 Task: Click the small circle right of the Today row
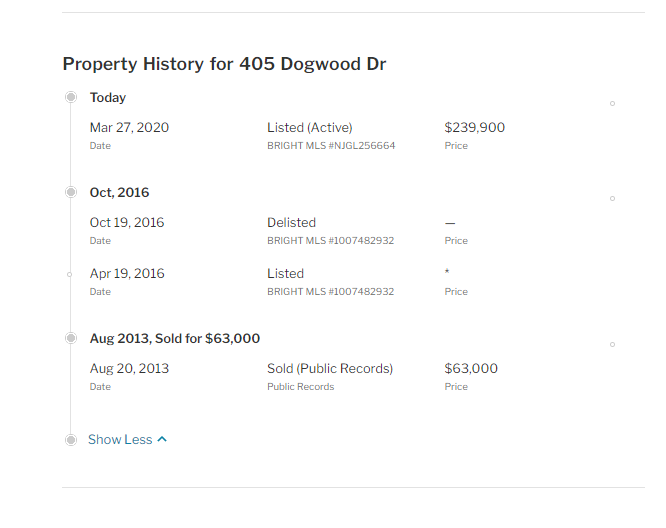pos(612,103)
